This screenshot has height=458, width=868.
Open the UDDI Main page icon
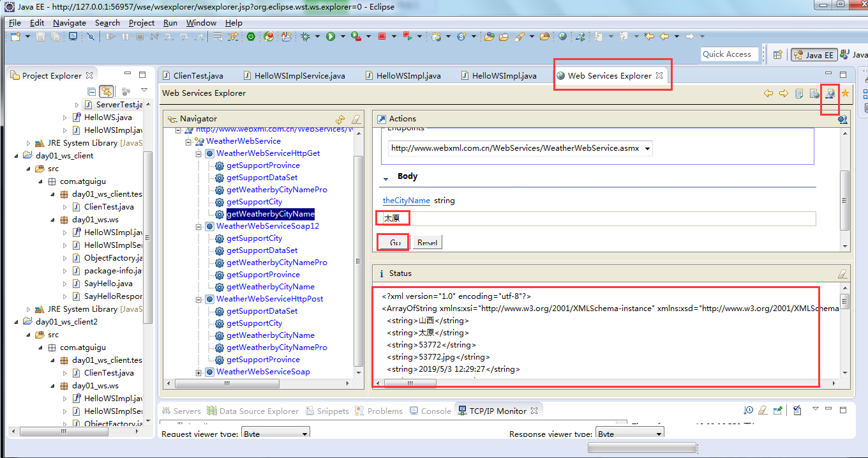[799, 93]
